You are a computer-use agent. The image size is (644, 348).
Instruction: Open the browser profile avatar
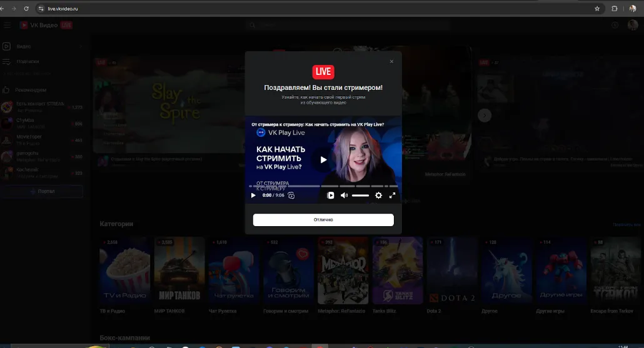(x=633, y=9)
